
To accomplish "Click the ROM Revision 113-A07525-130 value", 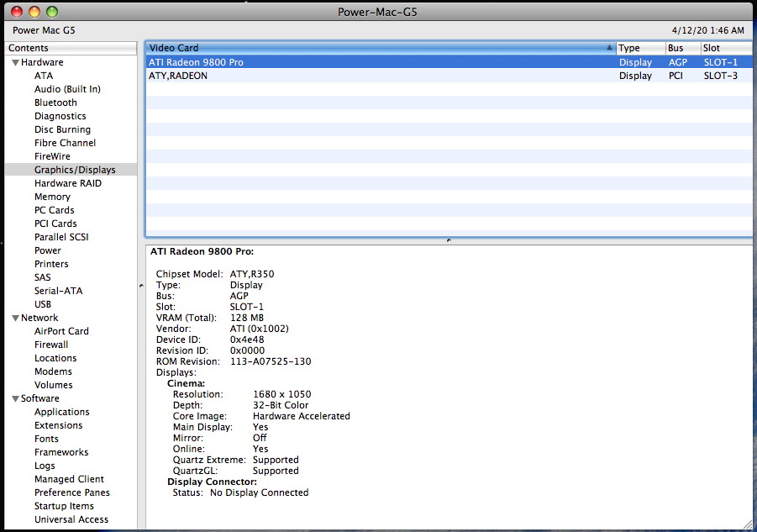I will click(x=271, y=361).
